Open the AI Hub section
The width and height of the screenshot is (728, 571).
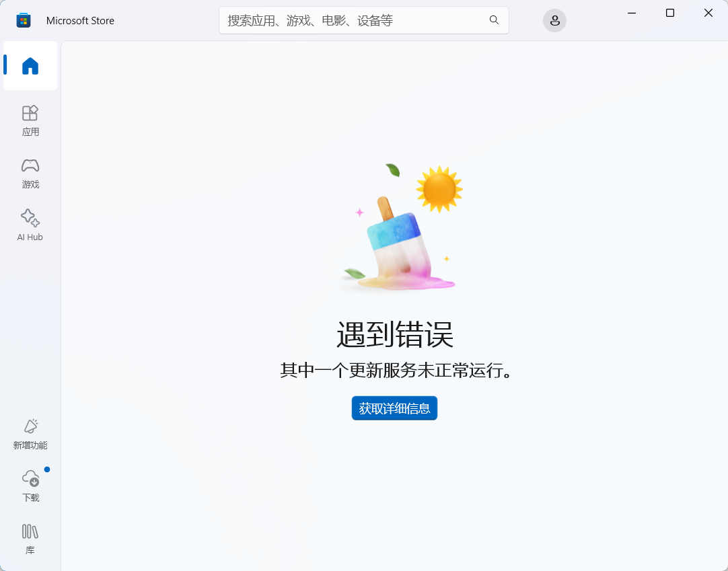[30, 226]
